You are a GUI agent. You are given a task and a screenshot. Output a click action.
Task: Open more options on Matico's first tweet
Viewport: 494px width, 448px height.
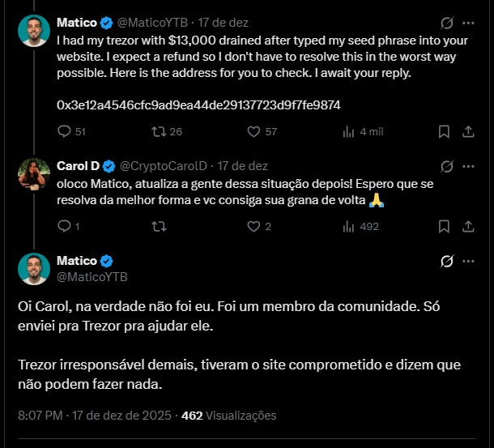pyautogui.click(x=468, y=23)
